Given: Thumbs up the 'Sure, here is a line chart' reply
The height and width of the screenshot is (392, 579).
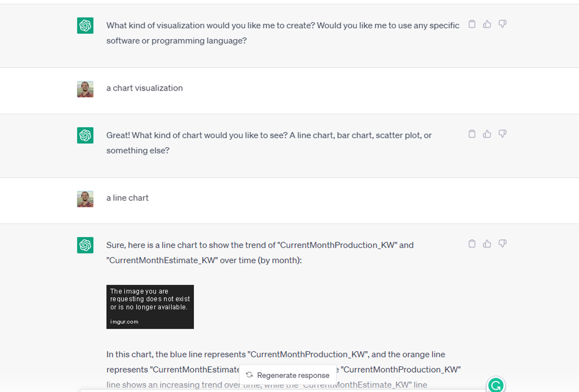Looking at the screenshot, I should 487,244.
